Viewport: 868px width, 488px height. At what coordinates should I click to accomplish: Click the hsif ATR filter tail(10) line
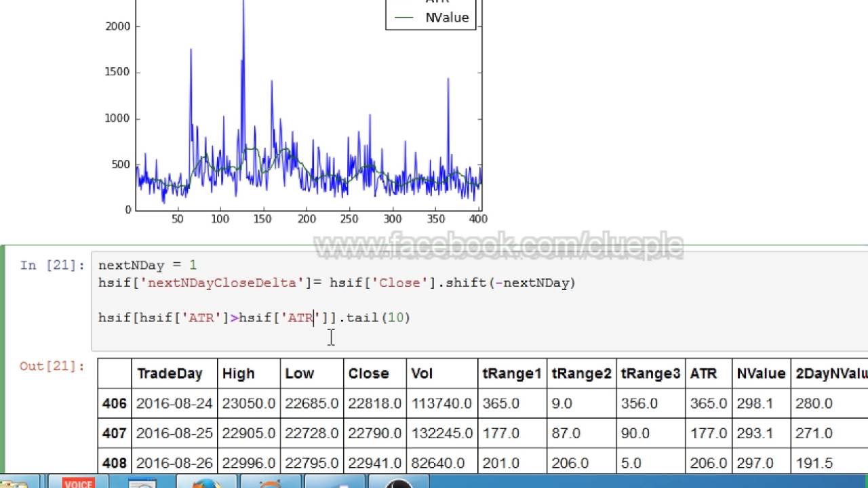point(254,317)
